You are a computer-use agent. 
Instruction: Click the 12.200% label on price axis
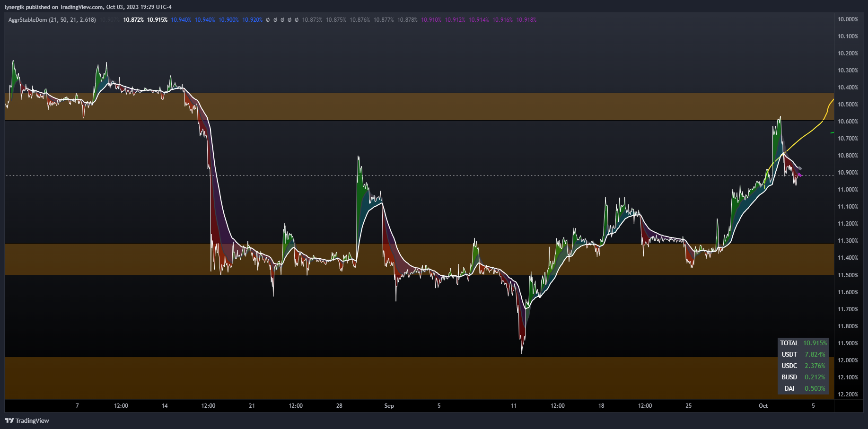pos(848,394)
